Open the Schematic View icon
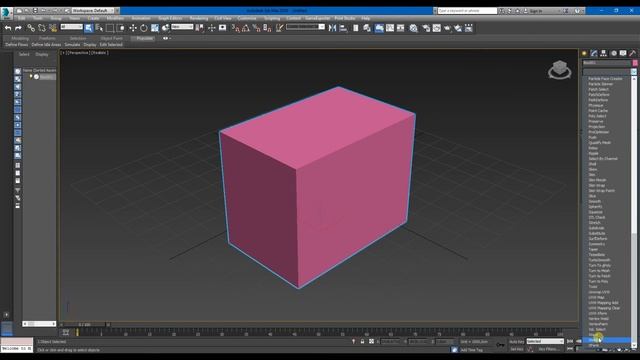 point(400,28)
